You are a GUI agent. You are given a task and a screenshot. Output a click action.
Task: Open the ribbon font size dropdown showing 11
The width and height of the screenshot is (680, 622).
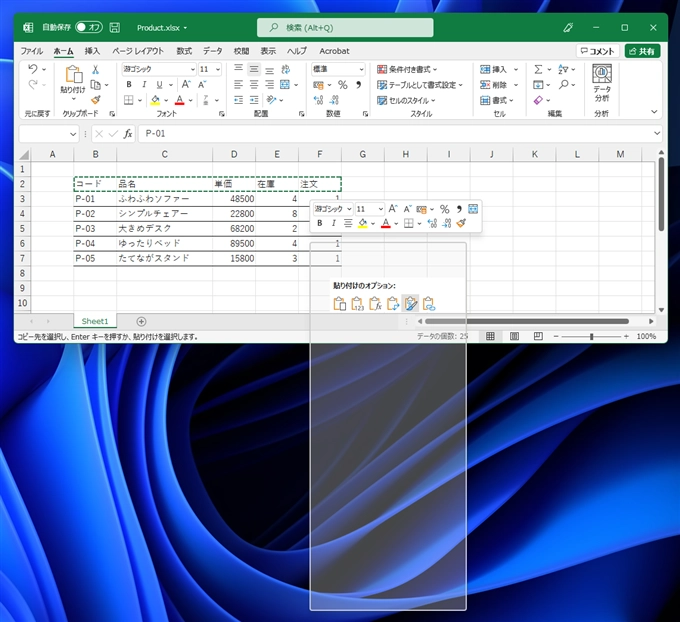(218, 69)
